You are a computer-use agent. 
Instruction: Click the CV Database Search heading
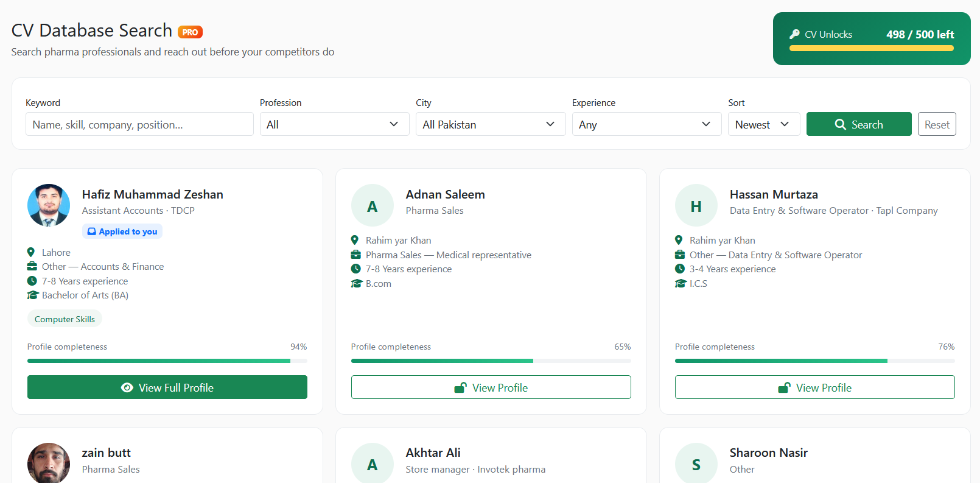click(x=92, y=30)
